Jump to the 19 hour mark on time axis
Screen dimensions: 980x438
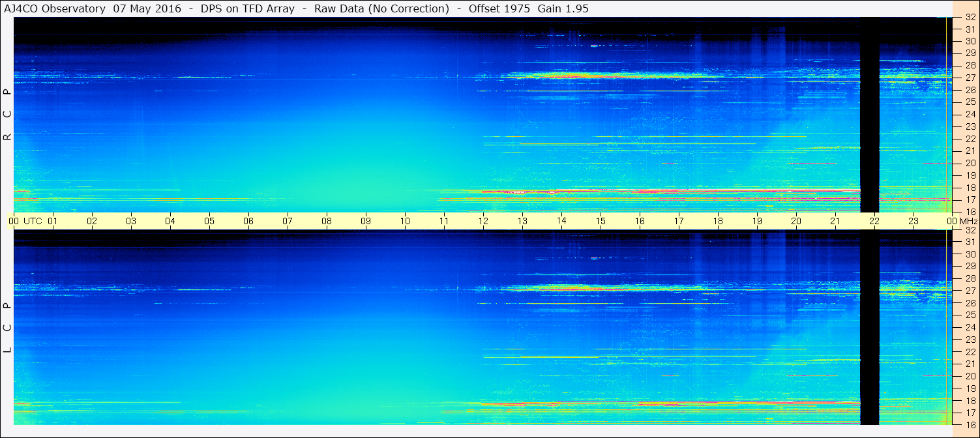tap(757, 221)
